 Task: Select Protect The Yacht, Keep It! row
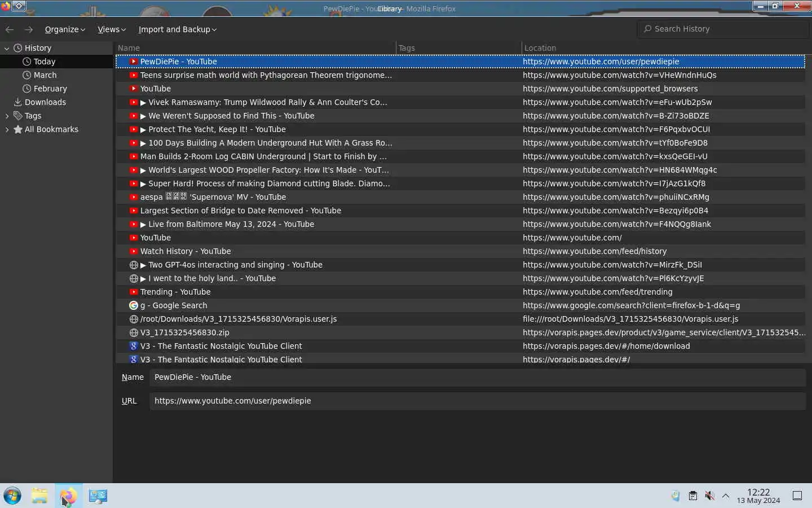[x=461, y=129]
